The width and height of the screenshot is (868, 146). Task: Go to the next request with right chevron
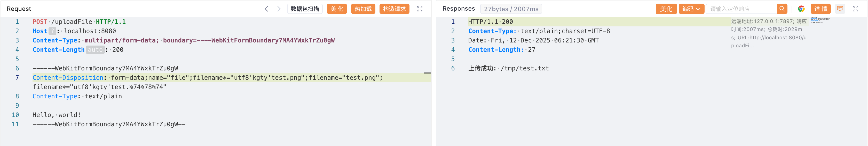pyautogui.click(x=279, y=9)
